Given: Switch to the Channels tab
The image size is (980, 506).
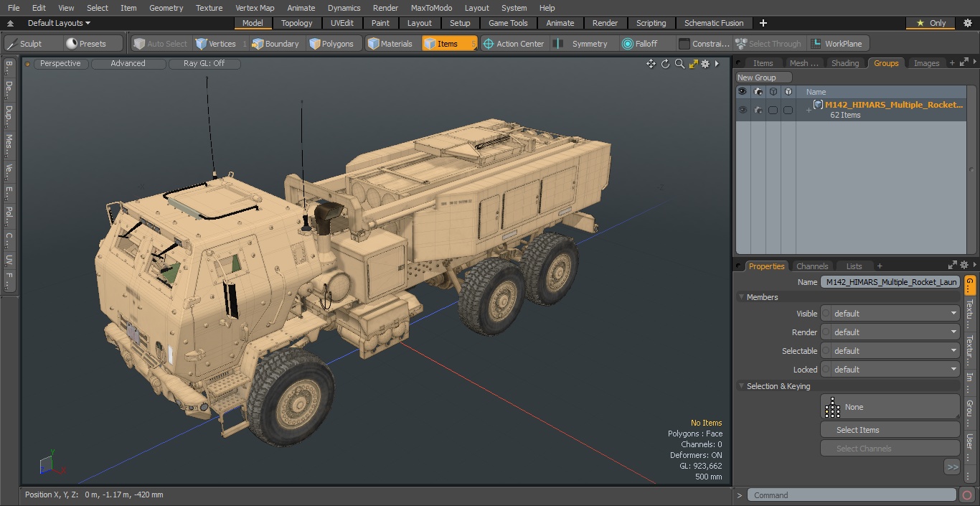Looking at the screenshot, I should [812, 266].
